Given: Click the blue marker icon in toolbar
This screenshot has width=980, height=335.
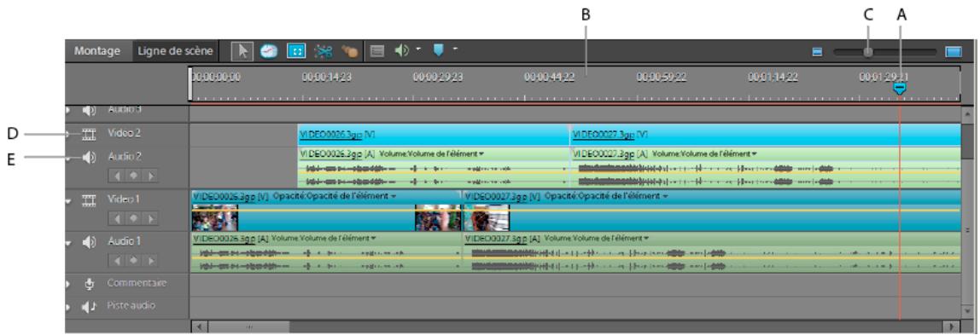Looking at the screenshot, I should pyautogui.click(x=438, y=50).
